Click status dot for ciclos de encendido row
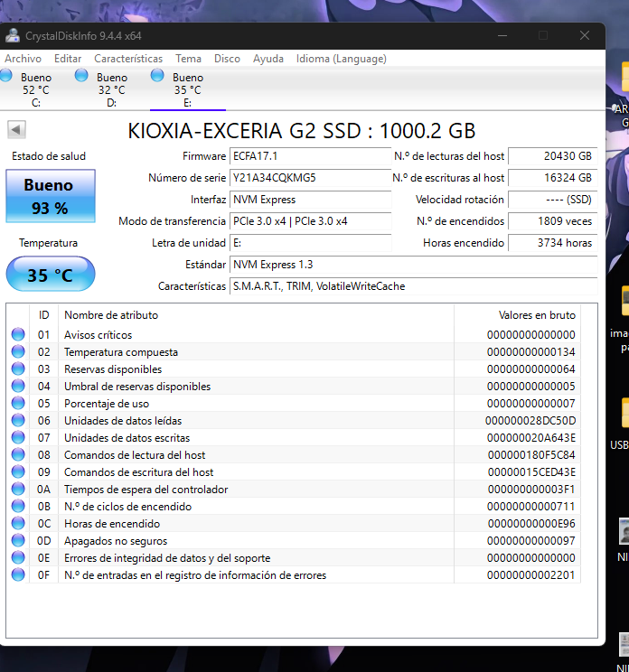 point(18,506)
